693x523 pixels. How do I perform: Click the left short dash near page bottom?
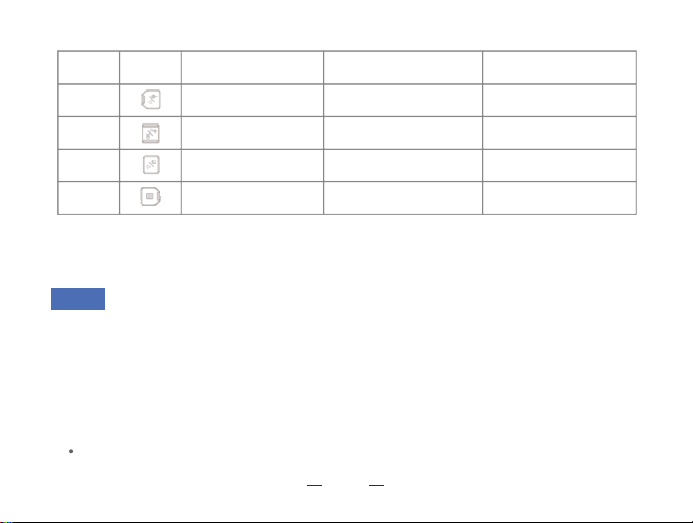click(315, 485)
